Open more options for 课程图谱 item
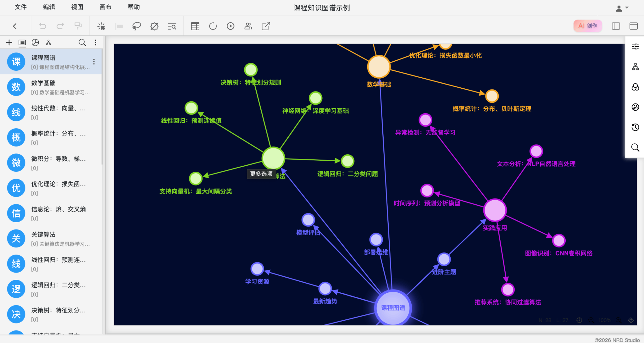Viewport: 644px width, 343px height. click(x=94, y=62)
